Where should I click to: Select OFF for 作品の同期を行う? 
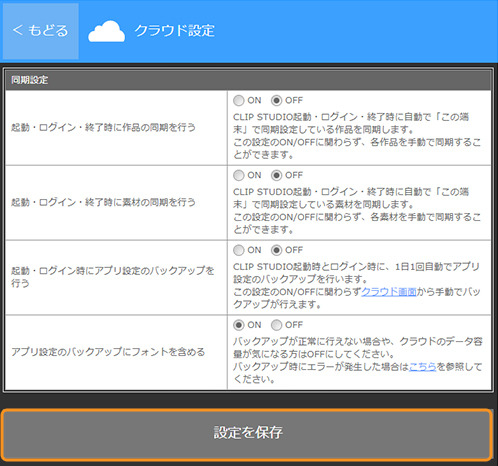[276, 100]
